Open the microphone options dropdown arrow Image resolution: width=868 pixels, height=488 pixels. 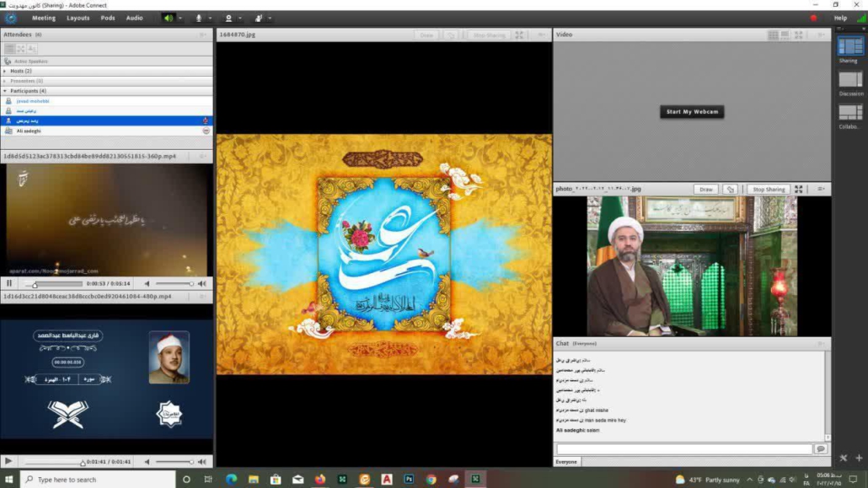click(x=210, y=19)
